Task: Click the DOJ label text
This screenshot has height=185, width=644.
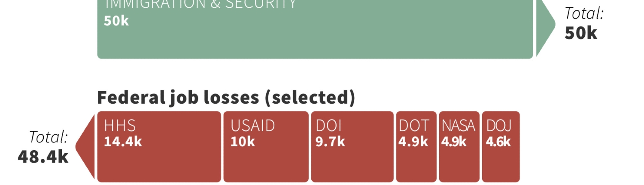Action: 498,126
